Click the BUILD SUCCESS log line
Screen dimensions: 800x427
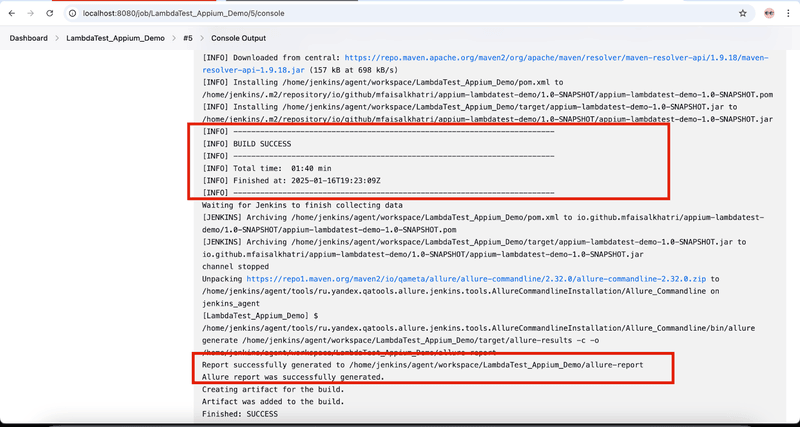point(247,144)
